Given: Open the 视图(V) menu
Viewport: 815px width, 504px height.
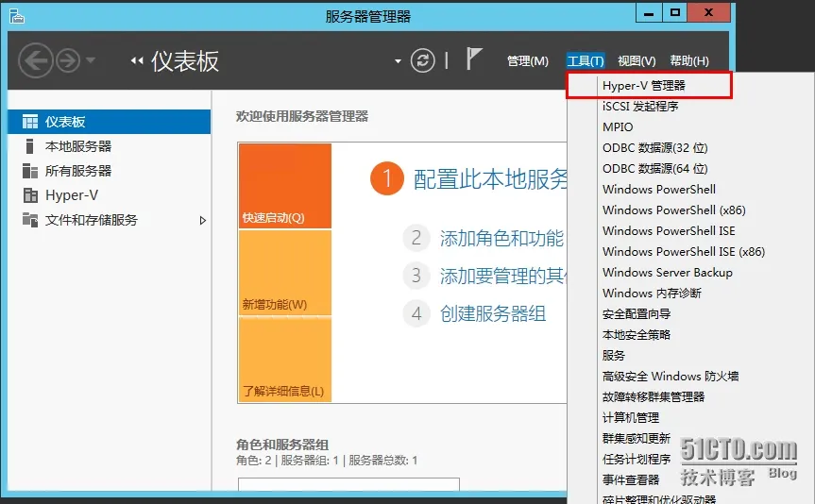Looking at the screenshot, I should pos(637,60).
